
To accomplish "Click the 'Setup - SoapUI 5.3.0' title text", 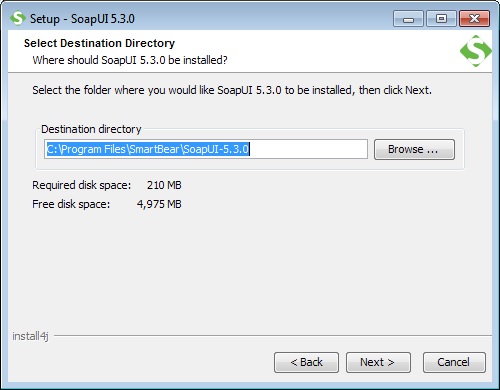I will [82, 19].
